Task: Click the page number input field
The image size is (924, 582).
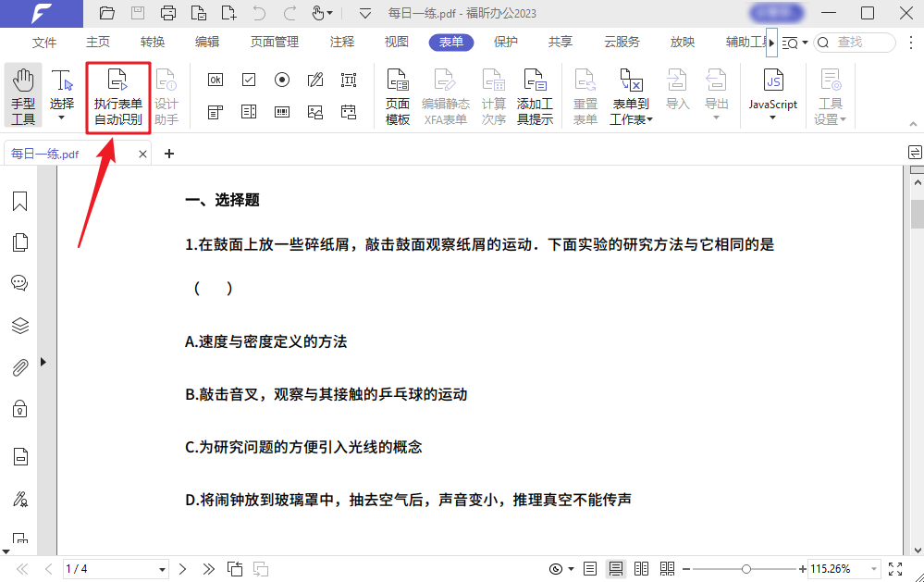Action: pos(102,568)
